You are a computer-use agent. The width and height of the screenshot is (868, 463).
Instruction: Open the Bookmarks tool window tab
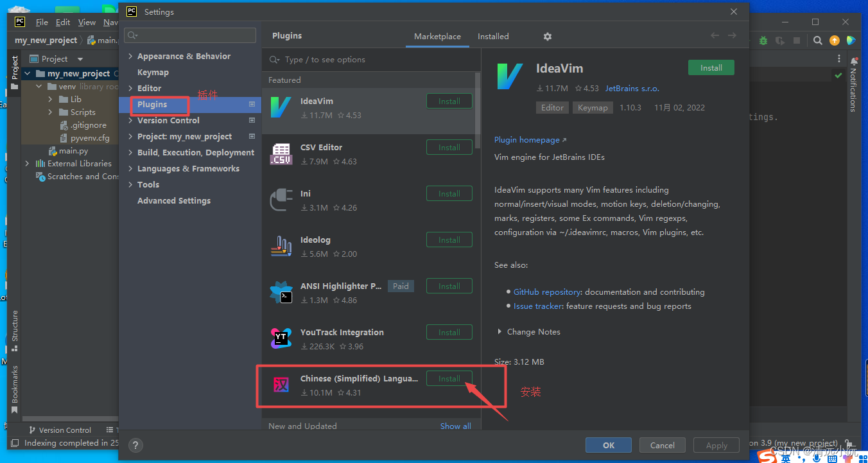(15, 389)
